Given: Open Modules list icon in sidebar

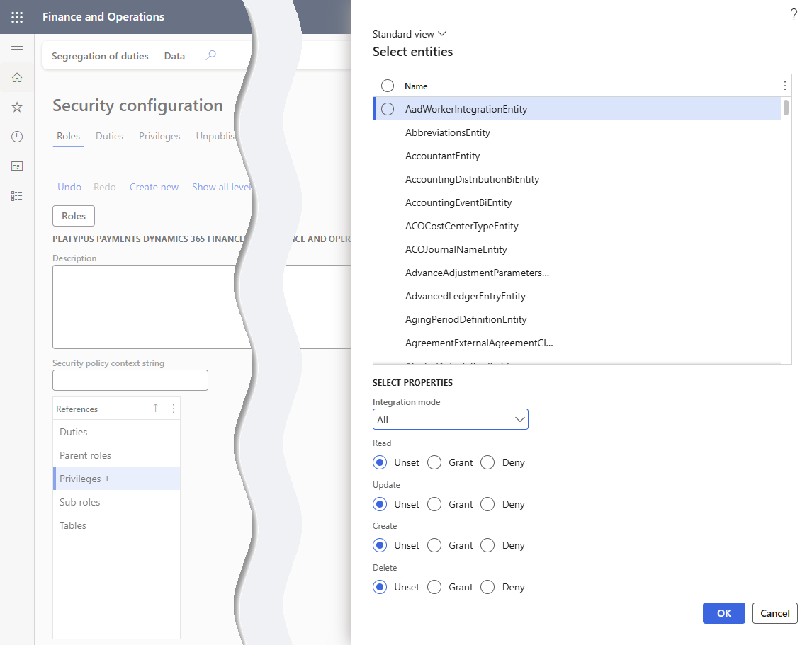Looking at the screenshot, I should [17, 196].
